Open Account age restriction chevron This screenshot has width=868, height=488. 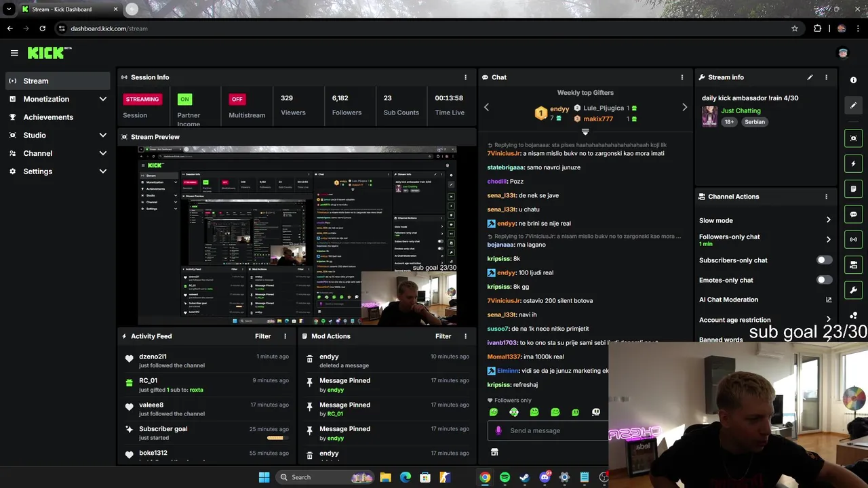click(828, 319)
